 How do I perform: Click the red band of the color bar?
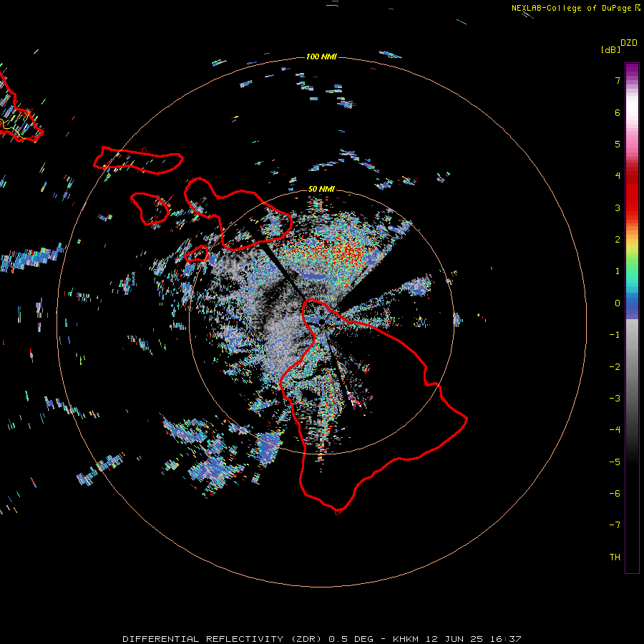click(632, 193)
